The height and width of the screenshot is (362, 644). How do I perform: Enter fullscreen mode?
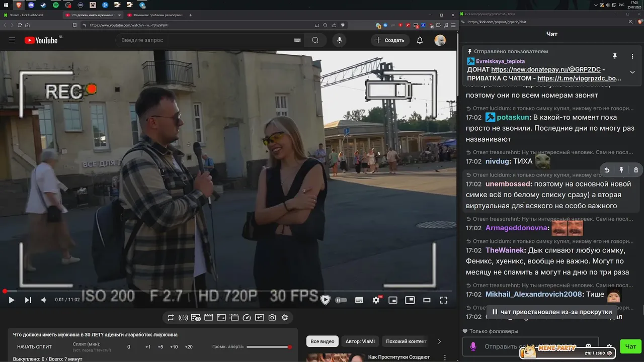[x=444, y=300]
